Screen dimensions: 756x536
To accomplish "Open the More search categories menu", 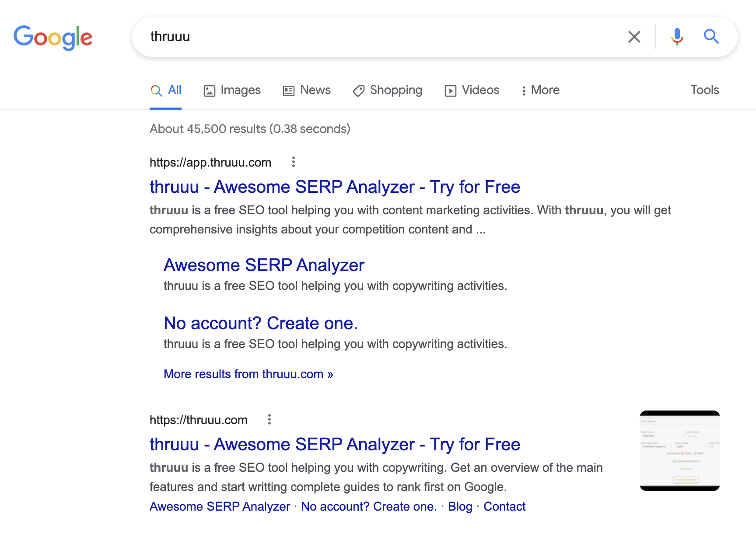I will (541, 90).
